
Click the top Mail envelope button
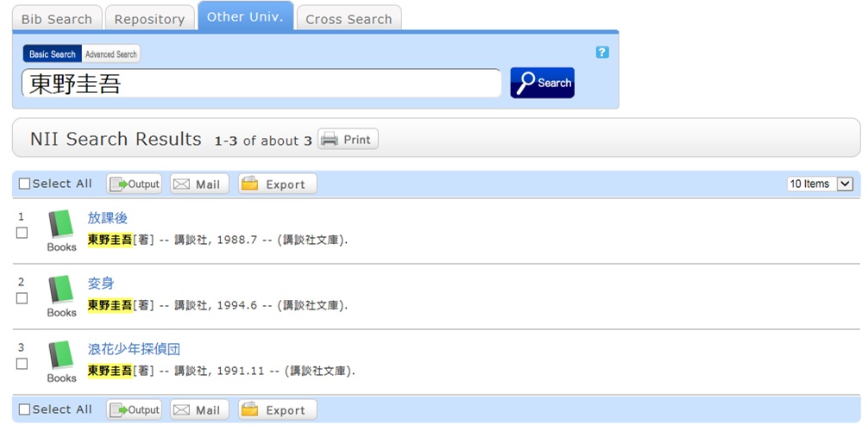click(198, 184)
